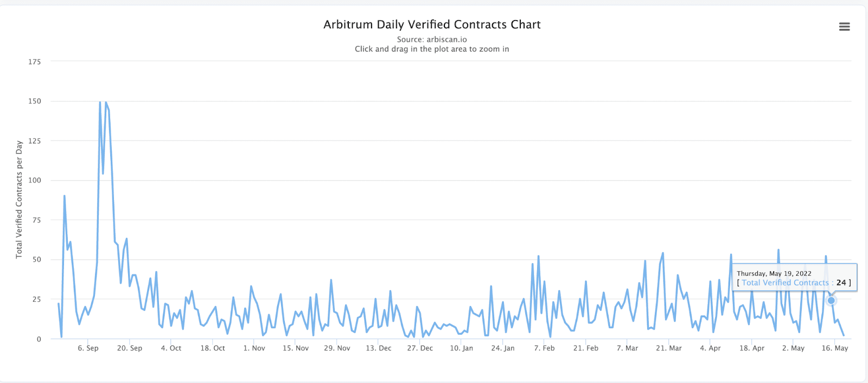
Task: Select the 21. Mar spike on the chart line
Action: pos(662,253)
